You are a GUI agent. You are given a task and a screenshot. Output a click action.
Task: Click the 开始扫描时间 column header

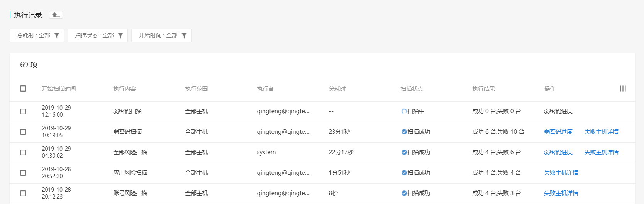pos(59,89)
